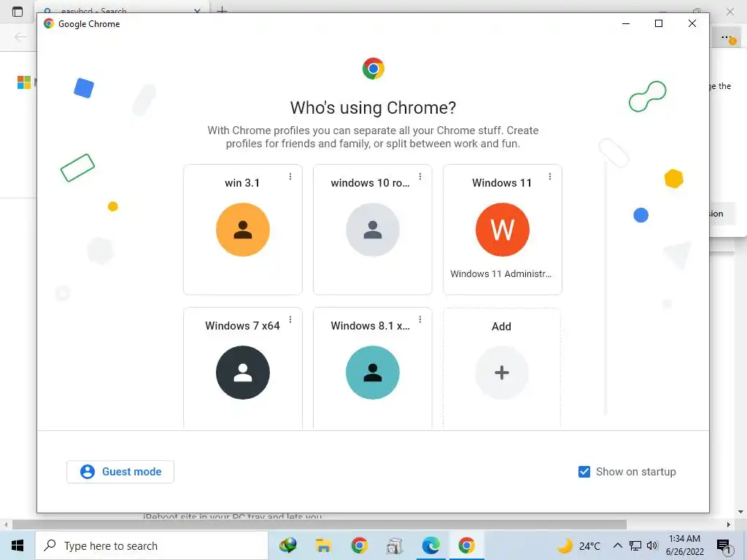
Task: Open more options for Windows 8.1 x... profile
Action: pos(420,319)
